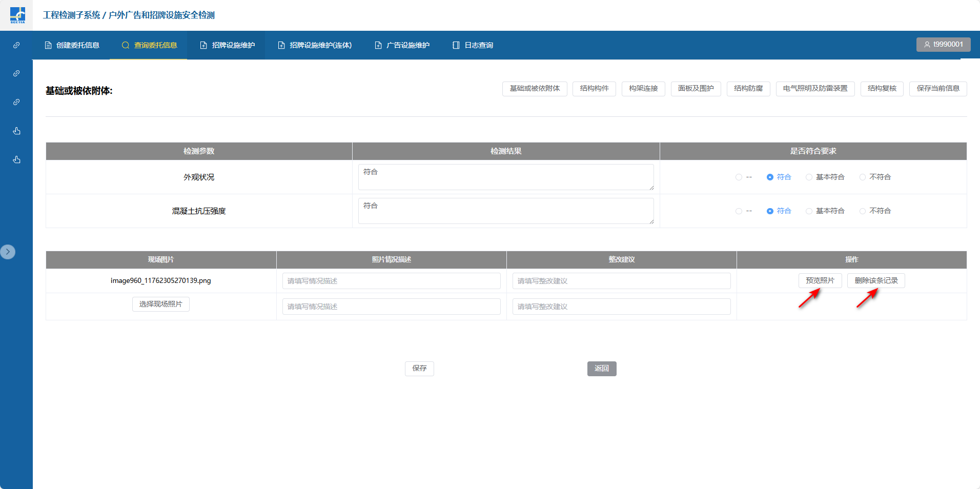Click the notebook icon beside 日志查询
980x489 pixels.
pyautogui.click(x=456, y=45)
